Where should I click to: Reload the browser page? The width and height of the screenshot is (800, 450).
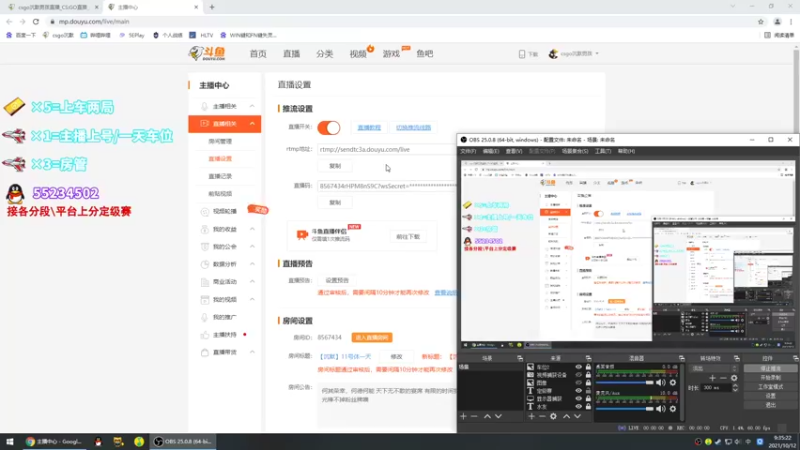36,21
